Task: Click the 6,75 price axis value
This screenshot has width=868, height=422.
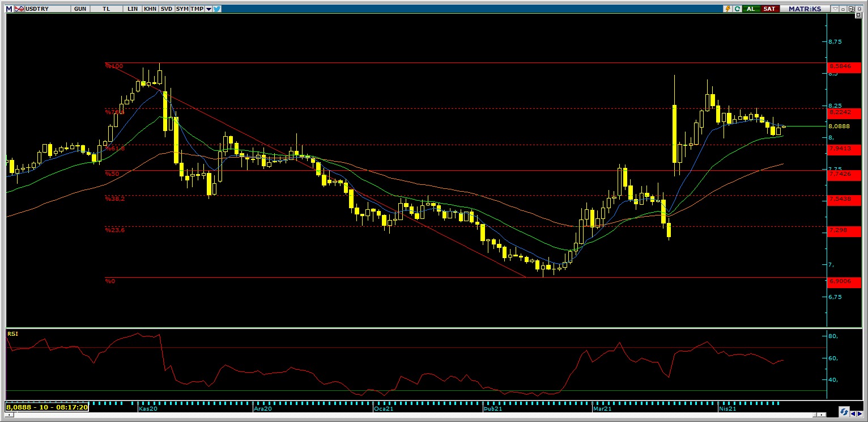Action: tap(835, 297)
